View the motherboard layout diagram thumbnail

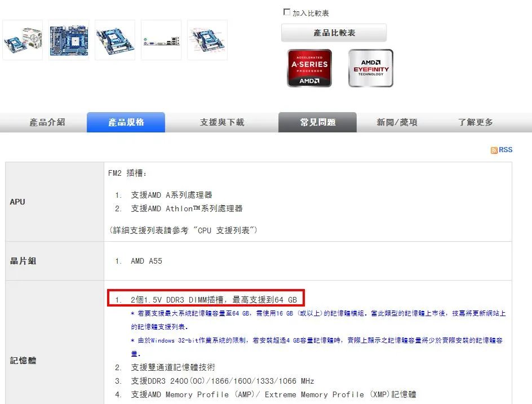click(207, 39)
